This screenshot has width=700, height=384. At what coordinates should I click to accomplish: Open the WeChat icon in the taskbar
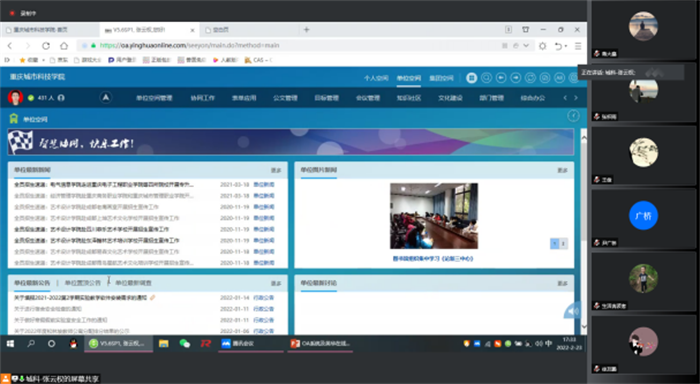[184, 343]
